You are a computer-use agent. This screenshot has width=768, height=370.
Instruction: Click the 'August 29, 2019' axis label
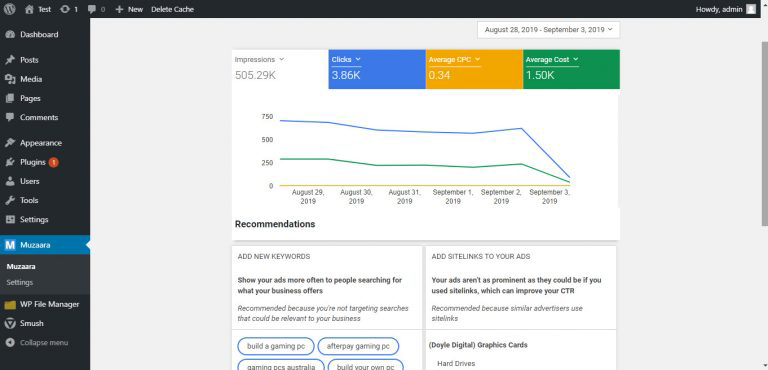(308, 197)
